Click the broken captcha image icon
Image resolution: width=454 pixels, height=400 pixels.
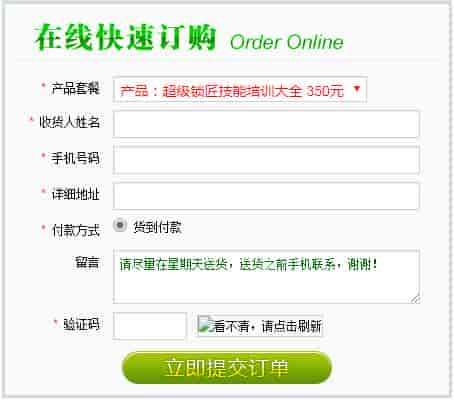coord(203,324)
